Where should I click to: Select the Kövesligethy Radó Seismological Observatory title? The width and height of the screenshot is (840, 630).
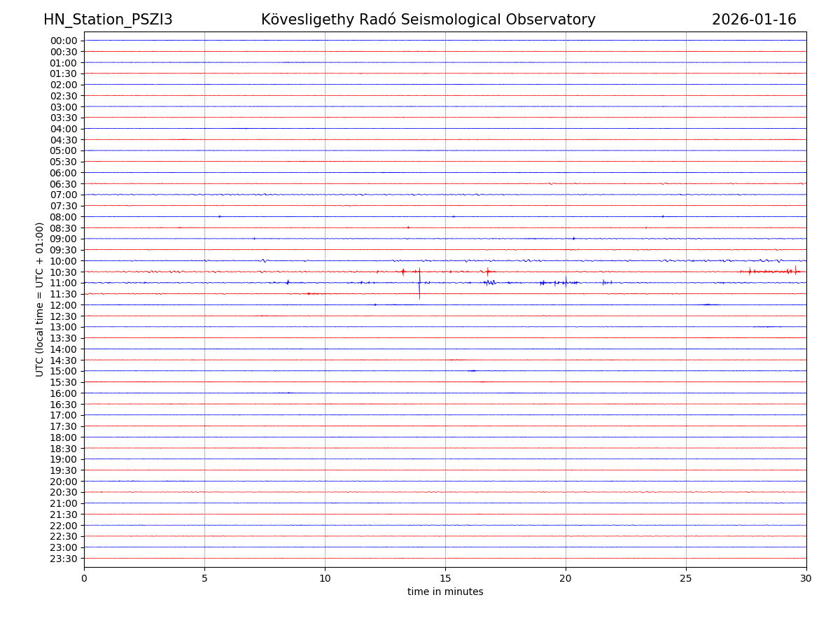click(x=428, y=20)
